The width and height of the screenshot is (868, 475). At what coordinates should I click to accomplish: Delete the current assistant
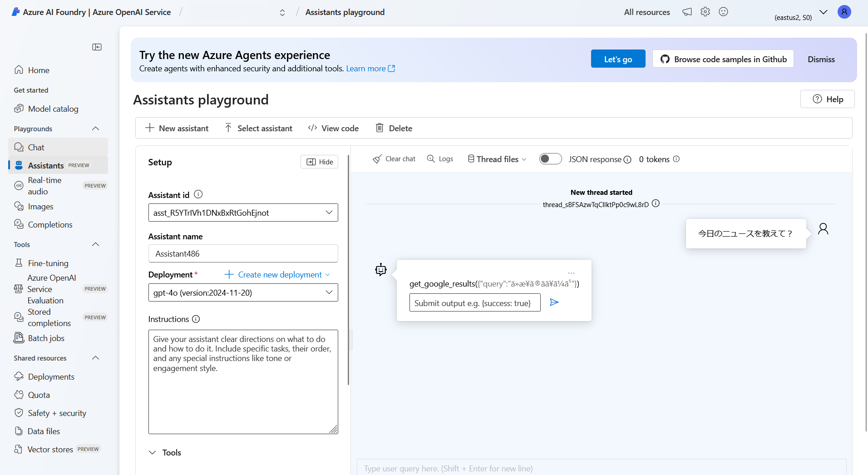click(x=394, y=128)
